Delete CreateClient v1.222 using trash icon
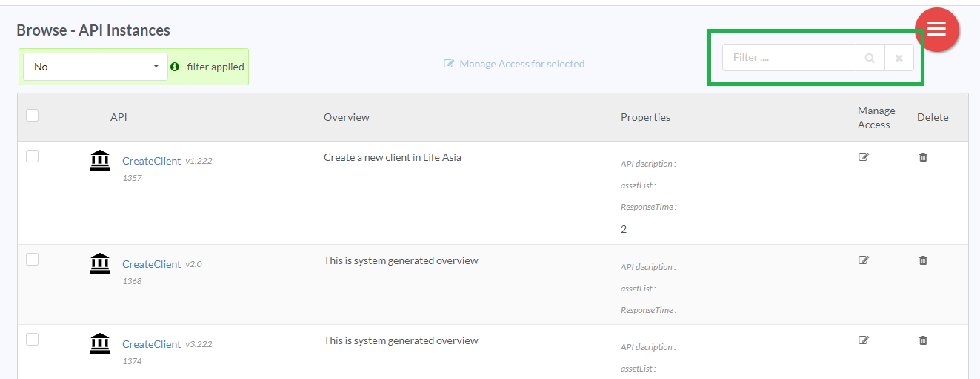 923,157
